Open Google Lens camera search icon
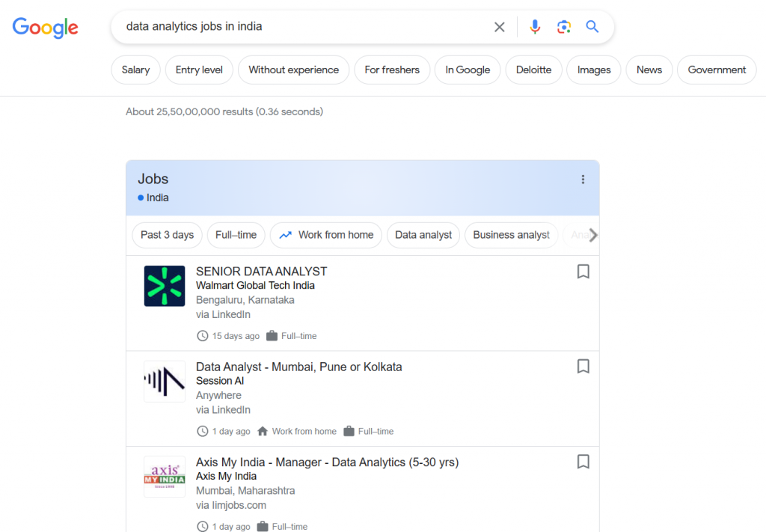 [x=564, y=27]
